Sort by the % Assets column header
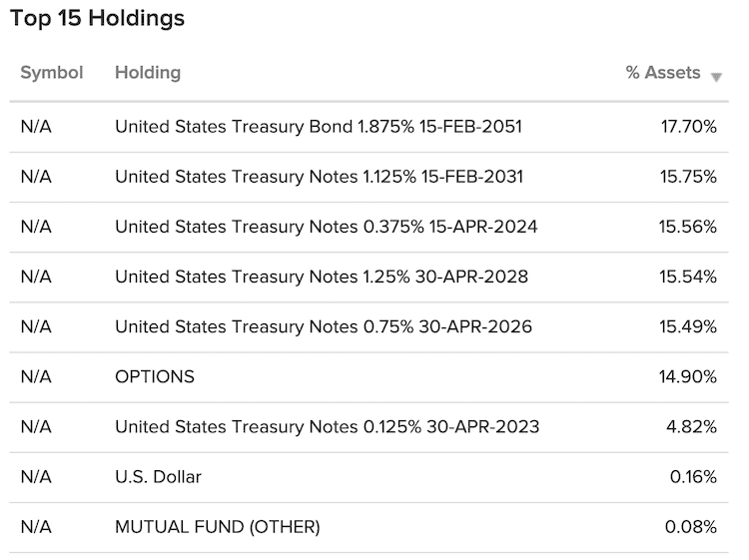The width and height of the screenshot is (749, 560). [663, 73]
